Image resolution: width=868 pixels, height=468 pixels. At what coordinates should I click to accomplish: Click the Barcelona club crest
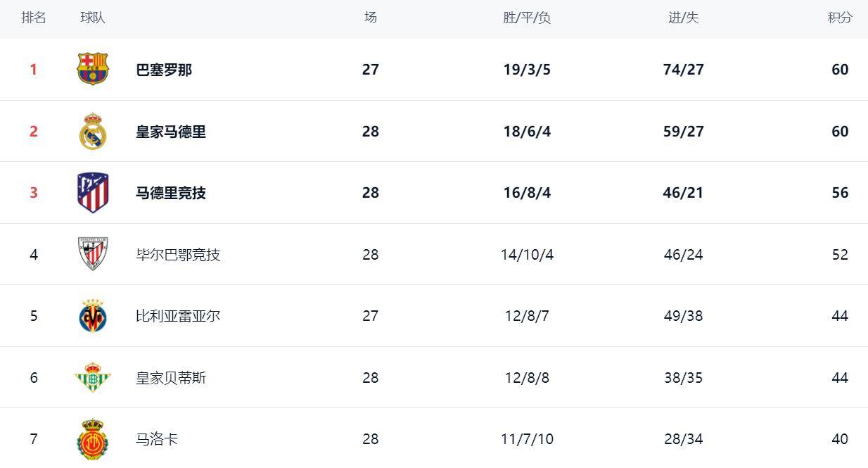[93, 69]
